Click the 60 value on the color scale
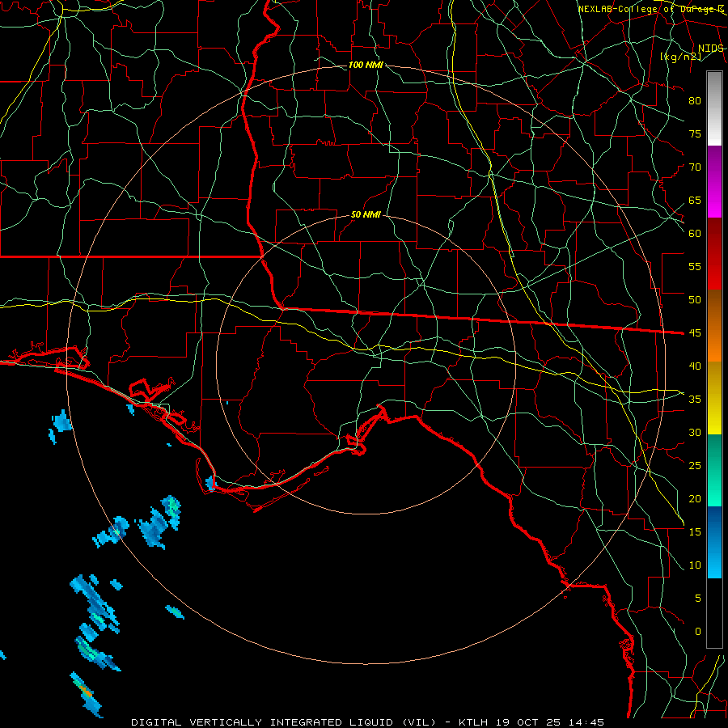The image size is (728, 728). pos(695,234)
